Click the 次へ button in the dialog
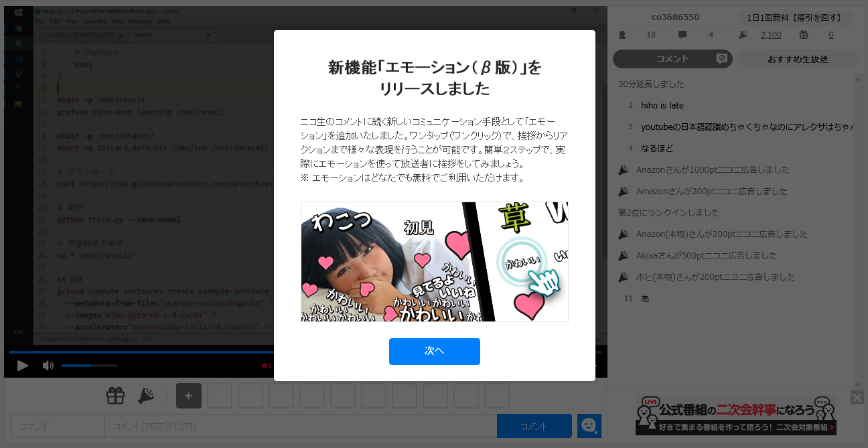The image size is (868, 448). [434, 352]
